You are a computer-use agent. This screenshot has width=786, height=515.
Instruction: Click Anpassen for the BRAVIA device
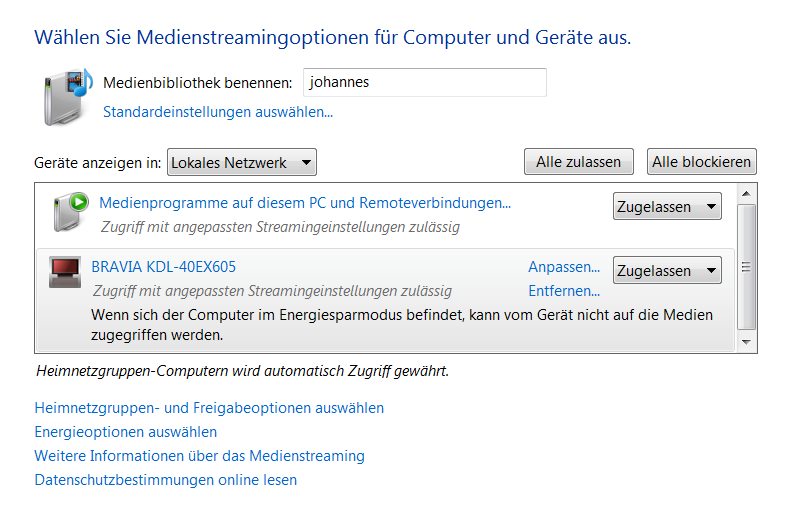(x=564, y=267)
